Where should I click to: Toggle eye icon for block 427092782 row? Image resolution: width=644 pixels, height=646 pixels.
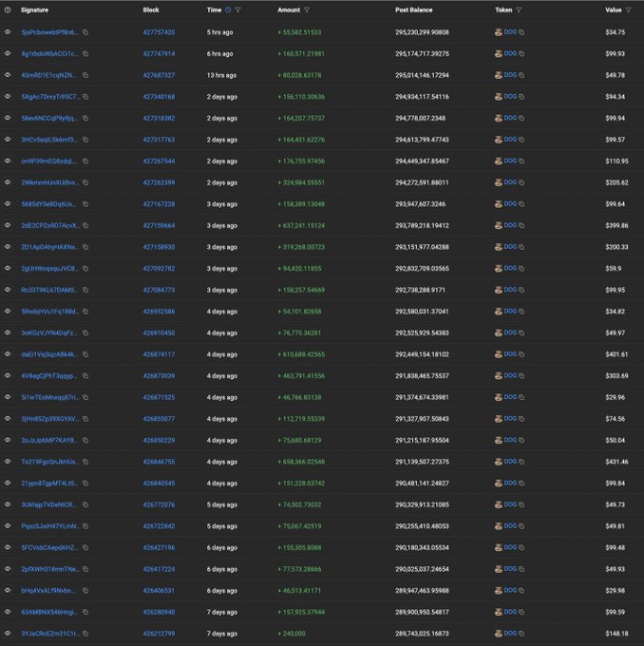pyautogui.click(x=8, y=268)
